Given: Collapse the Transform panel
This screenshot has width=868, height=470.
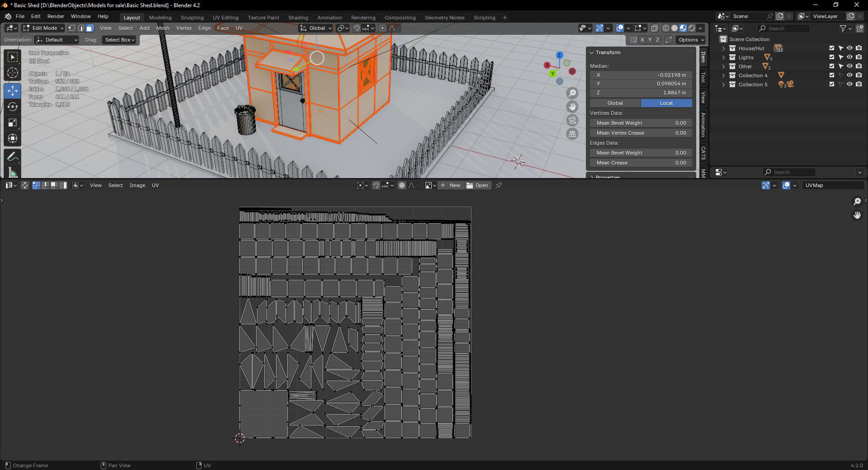Looking at the screenshot, I should pos(591,52).
